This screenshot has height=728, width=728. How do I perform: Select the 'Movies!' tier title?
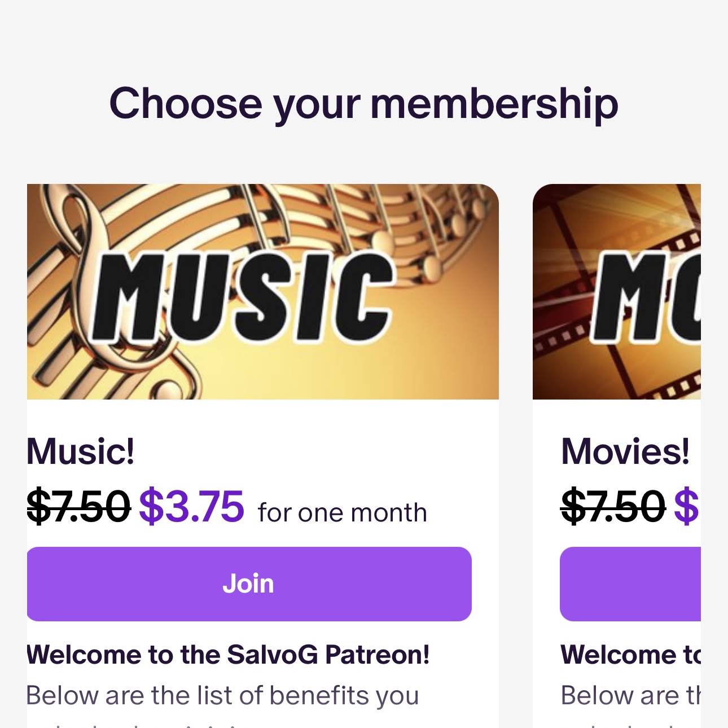point(625,451)
